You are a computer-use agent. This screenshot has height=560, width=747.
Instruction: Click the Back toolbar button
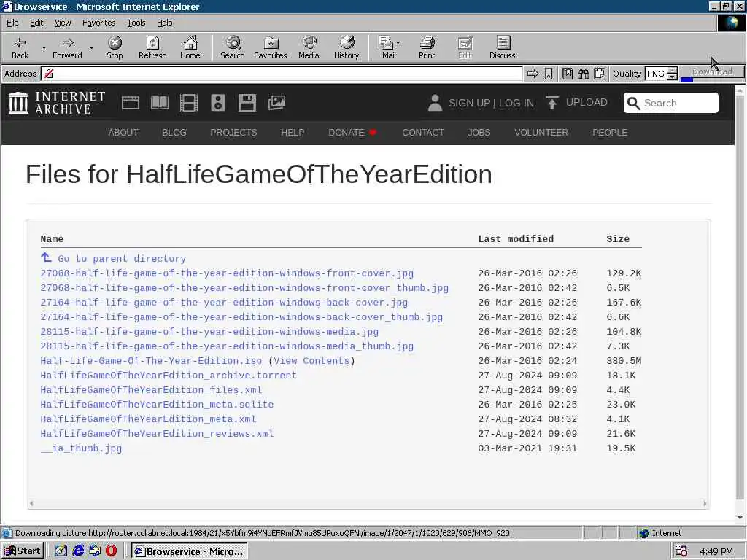(x=20, y=47)
